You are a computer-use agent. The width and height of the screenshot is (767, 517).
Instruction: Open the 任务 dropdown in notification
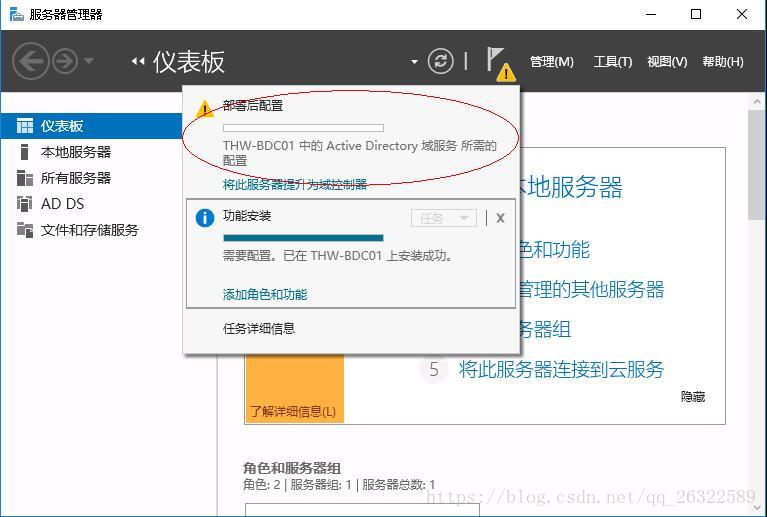pyautogui.click(x=444, y=218)
